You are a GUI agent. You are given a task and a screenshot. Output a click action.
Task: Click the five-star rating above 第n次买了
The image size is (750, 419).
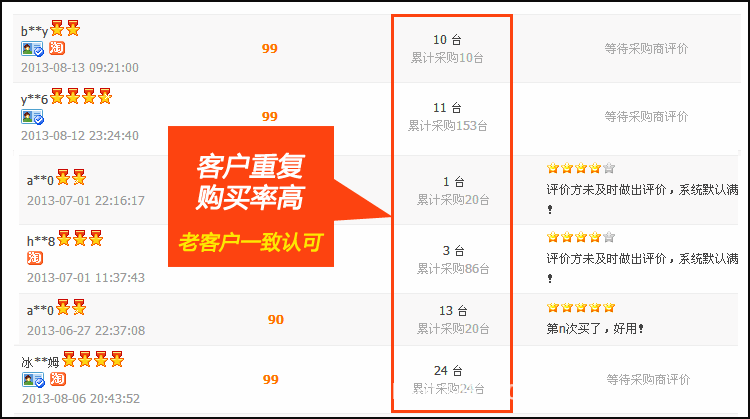581,307
